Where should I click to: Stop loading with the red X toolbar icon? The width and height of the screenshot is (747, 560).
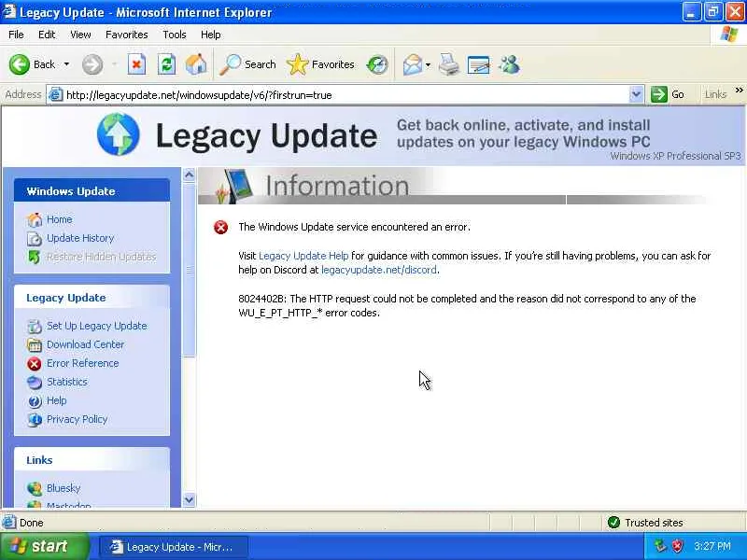pos(136,64)
